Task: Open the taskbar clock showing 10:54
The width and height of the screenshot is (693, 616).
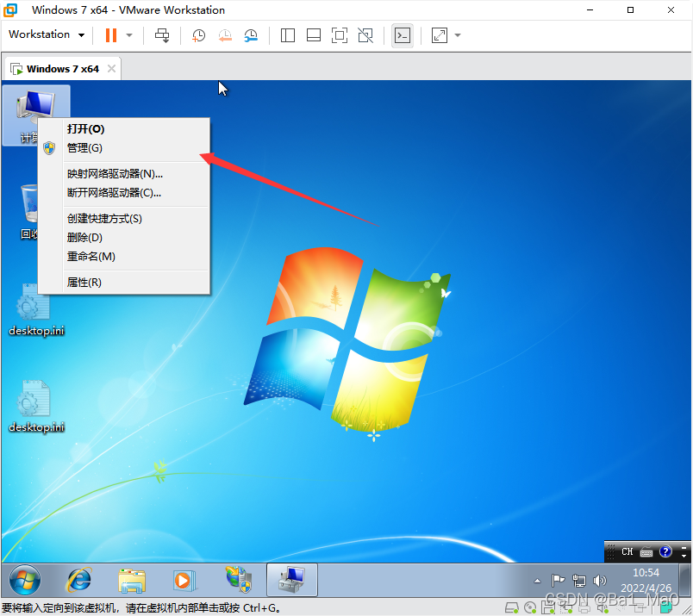Action: click(x=646, y=580)
